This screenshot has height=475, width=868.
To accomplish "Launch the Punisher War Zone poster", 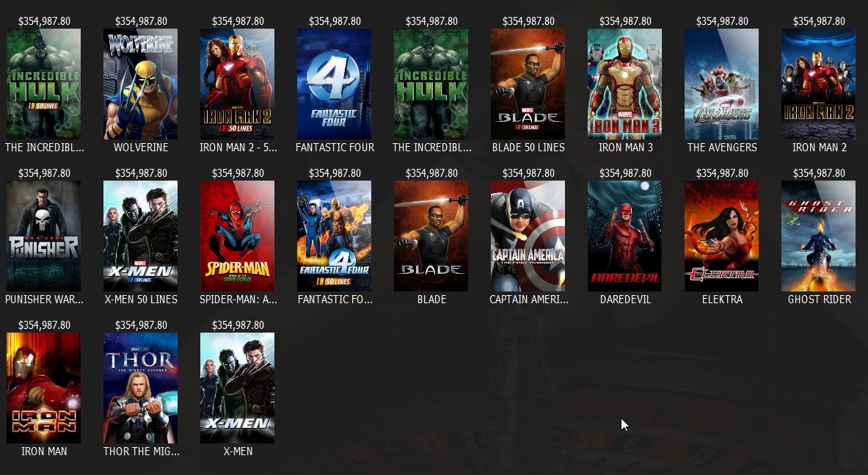I will pos(44,236).
